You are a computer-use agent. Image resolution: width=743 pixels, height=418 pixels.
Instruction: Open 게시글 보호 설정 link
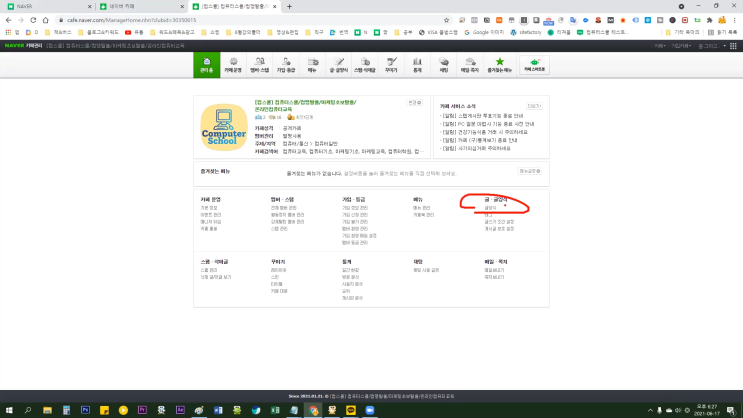tap(498, 229)
